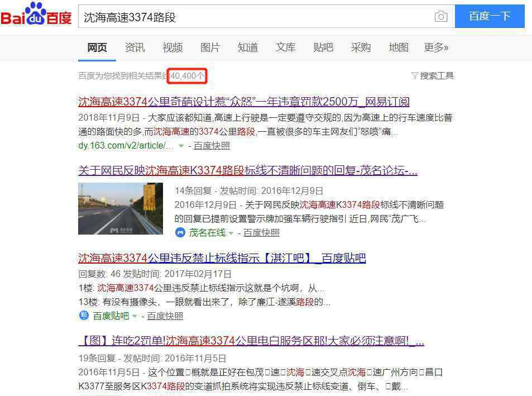Open result 【图】连吃2罚单!沈海高速3374公里
This screenshot has height=396, width=532.
(251, 340)
